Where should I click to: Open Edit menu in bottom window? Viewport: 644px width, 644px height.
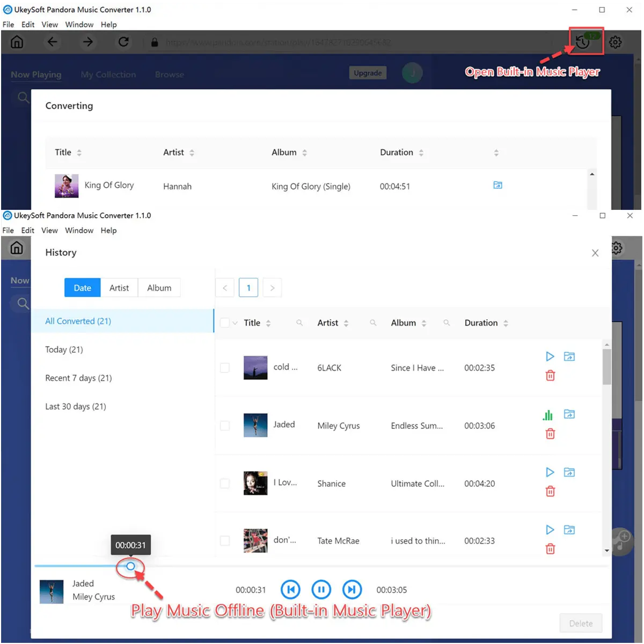(x=28, y=230)
